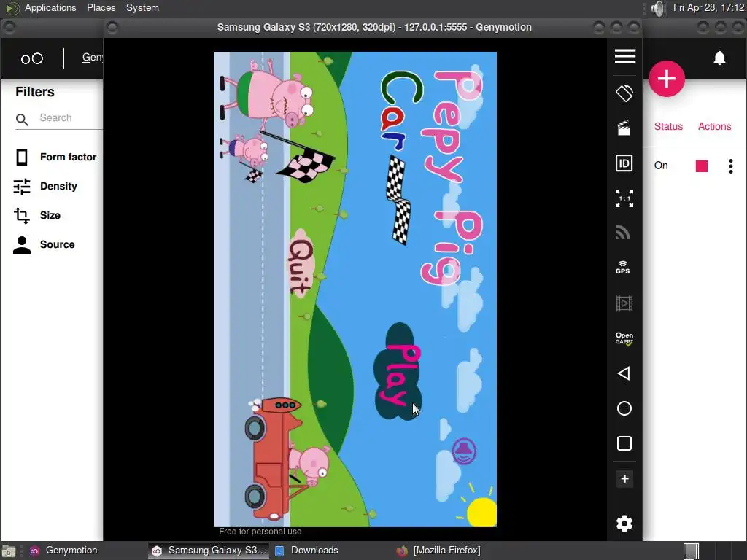Tap the Android home circle button

pyautogui.click(x=624, y=408)
